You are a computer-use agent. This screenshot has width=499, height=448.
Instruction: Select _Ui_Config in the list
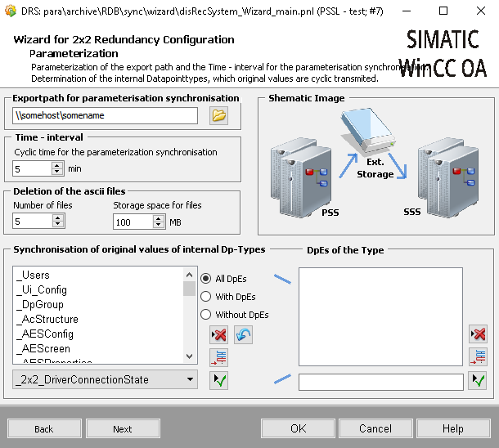(x=99, y=289)
